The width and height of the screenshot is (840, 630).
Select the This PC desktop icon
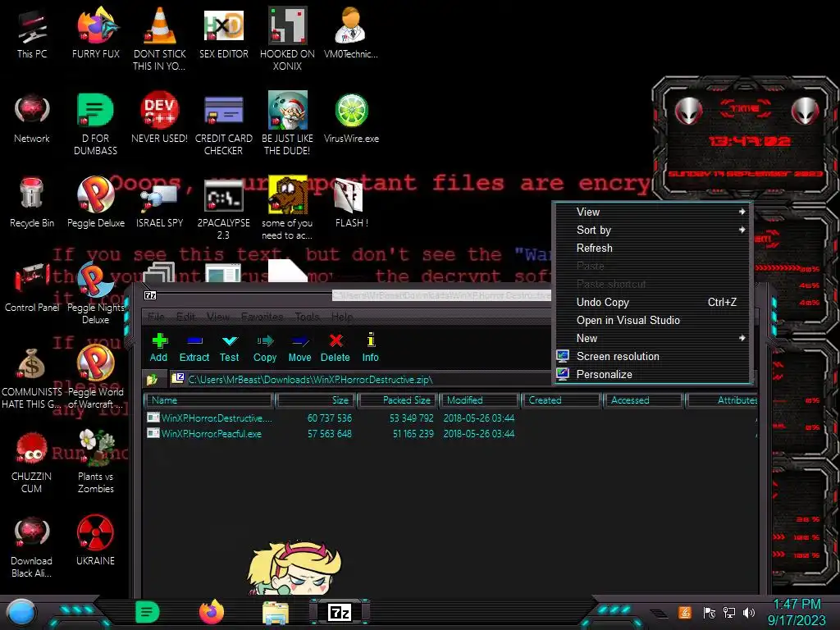(x=32, y=34)
